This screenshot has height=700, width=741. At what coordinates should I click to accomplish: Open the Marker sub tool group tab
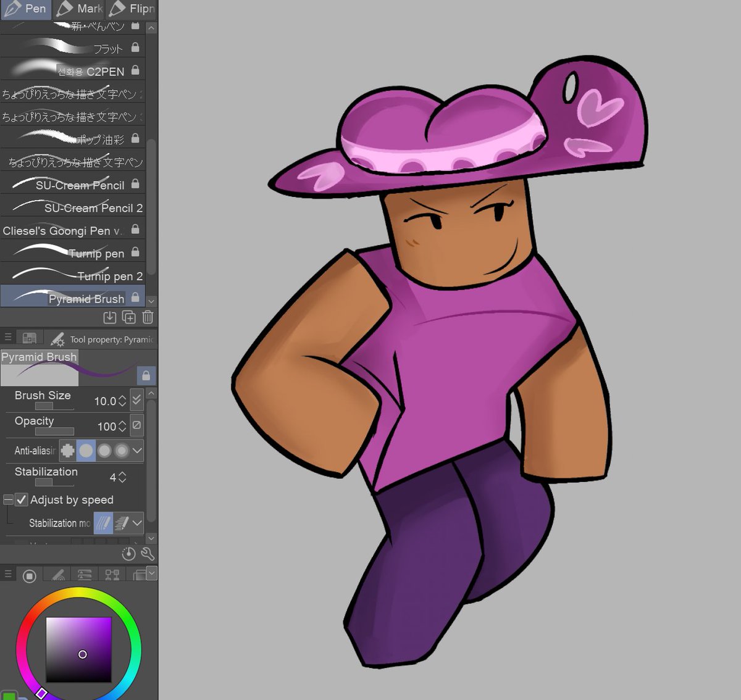pos(79,9)
